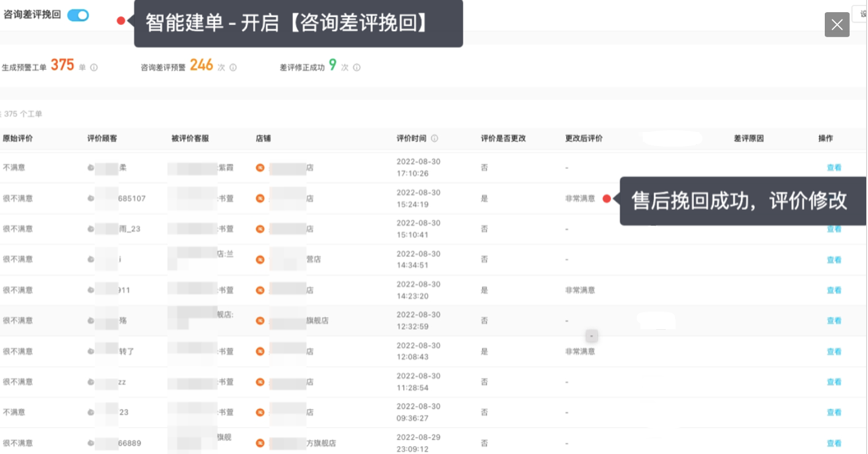Click customer avatar icon before 转了
This screenshot has height=454, width=868.
[91, 351]
